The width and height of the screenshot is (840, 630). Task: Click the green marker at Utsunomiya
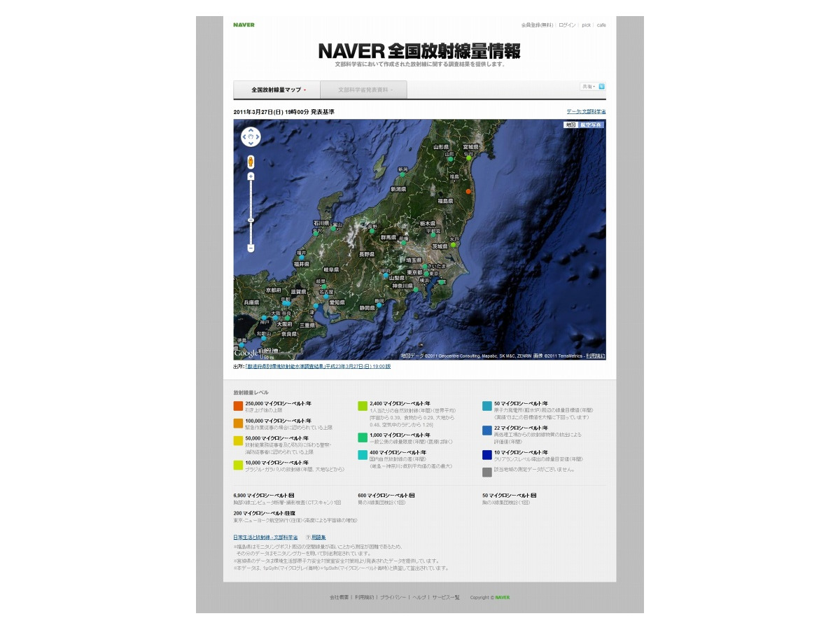coord(433,235)
